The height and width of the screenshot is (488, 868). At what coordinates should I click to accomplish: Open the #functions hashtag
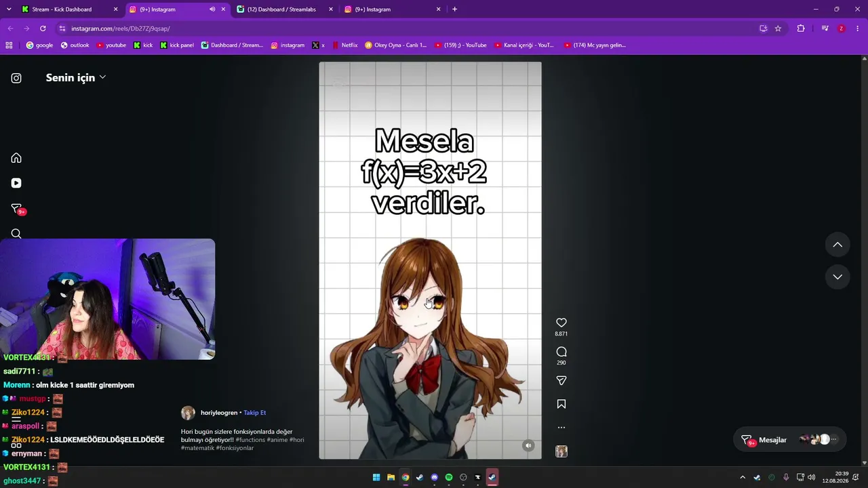tap(250, 440)
